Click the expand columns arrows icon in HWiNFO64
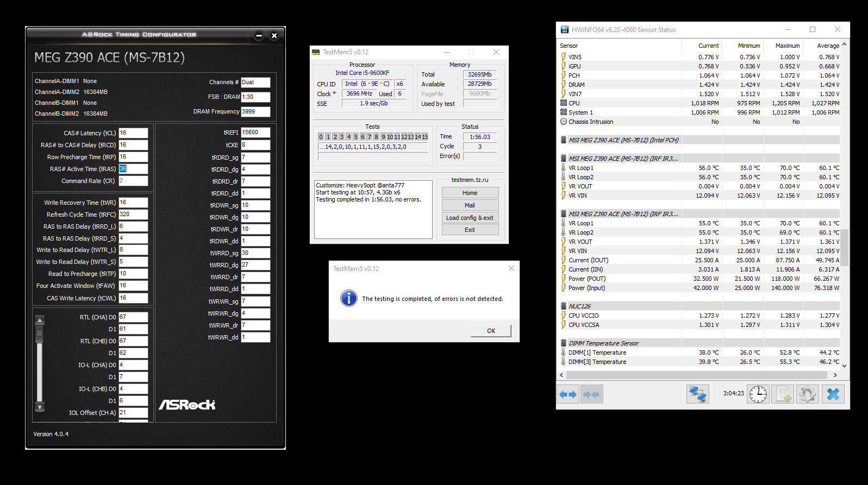868x485 pixels. click(x=568, y=394)
